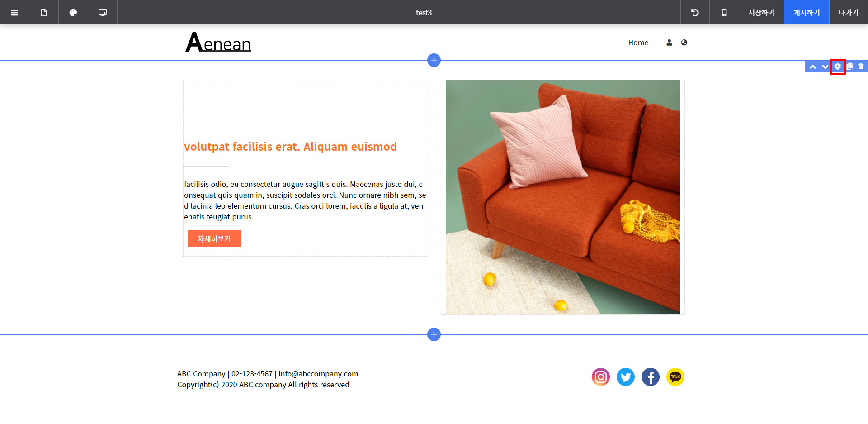Click the user profile icon in the header
Screen dimensions: 868x424
670,43
